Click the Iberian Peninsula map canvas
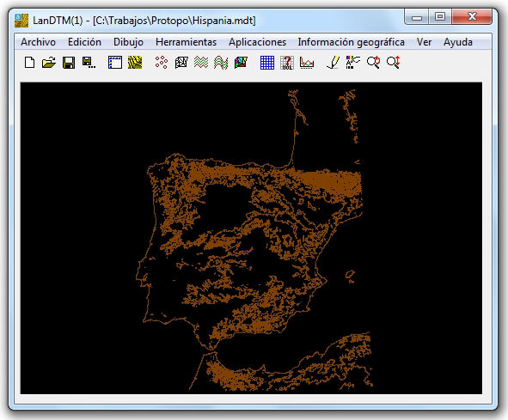Image resolution: width=508 pixels, height=420 pixels. tap(251, 238)
